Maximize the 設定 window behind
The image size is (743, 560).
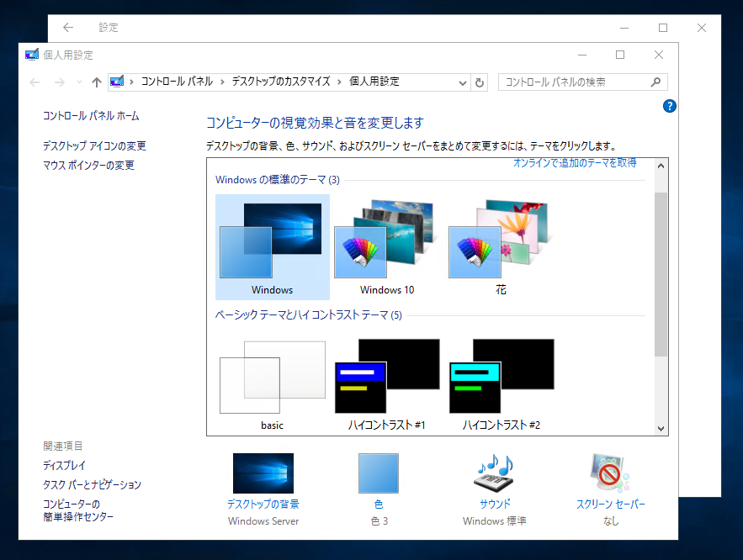[x=663, y=28]
